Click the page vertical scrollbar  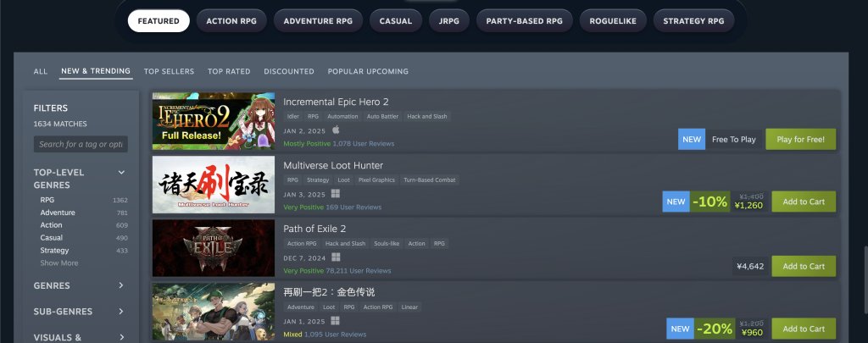864,279
